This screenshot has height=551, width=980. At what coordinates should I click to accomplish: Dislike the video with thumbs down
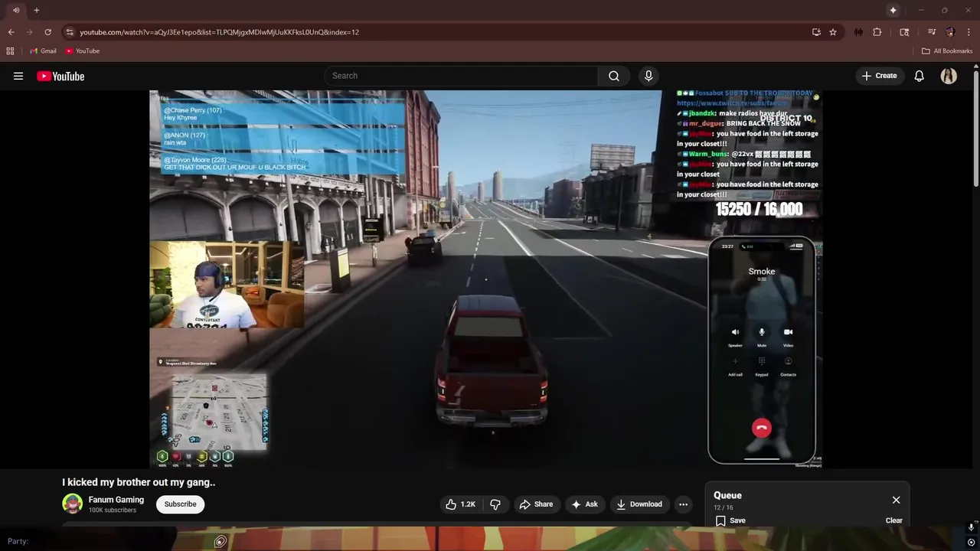(495, 504)
